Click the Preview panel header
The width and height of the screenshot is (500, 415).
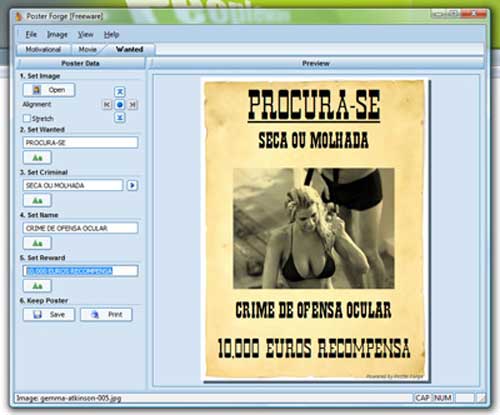coord(316,63)
